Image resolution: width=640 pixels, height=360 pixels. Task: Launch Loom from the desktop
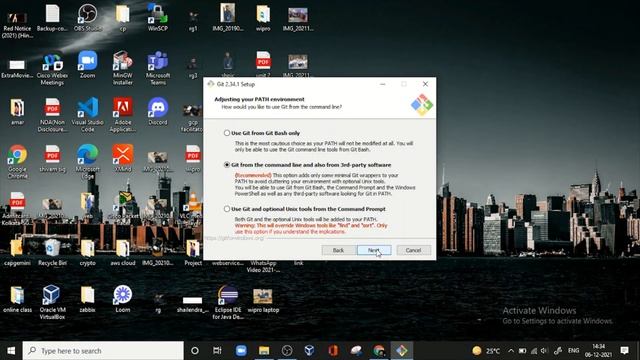[122, 299]
